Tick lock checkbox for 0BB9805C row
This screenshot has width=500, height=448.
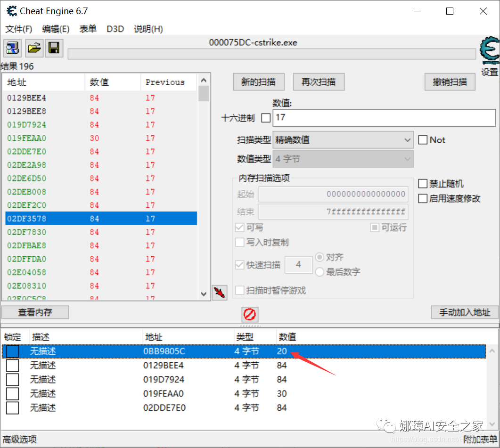[12, 351]
